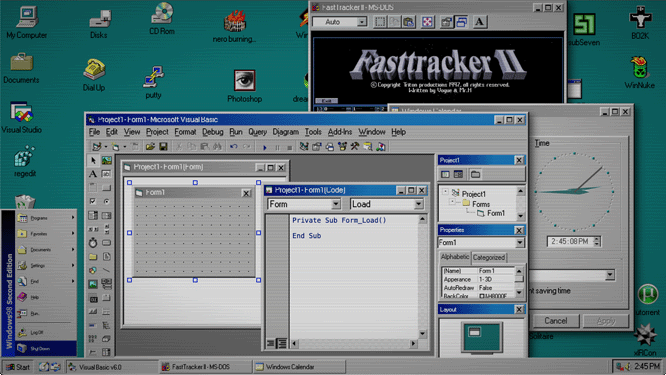Open the Debug menu in Visual Basic
Image resolution: width=666 pixels, height=375 pixels.
pos(212,132)
